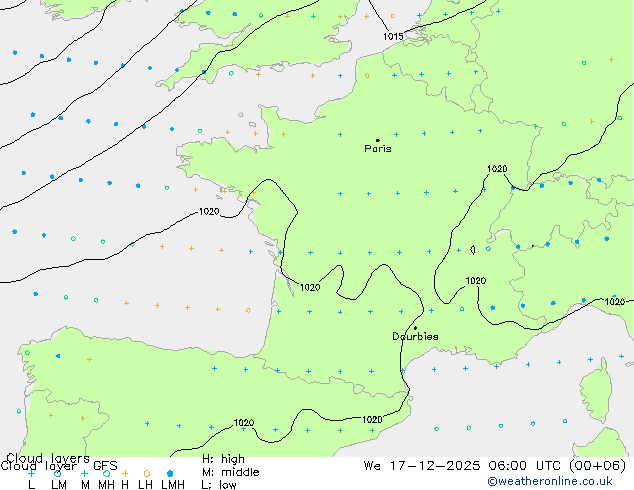Click the black dot marking Paris
The height and width of the screenshot is (490, 634).
(x=378, y=140)
